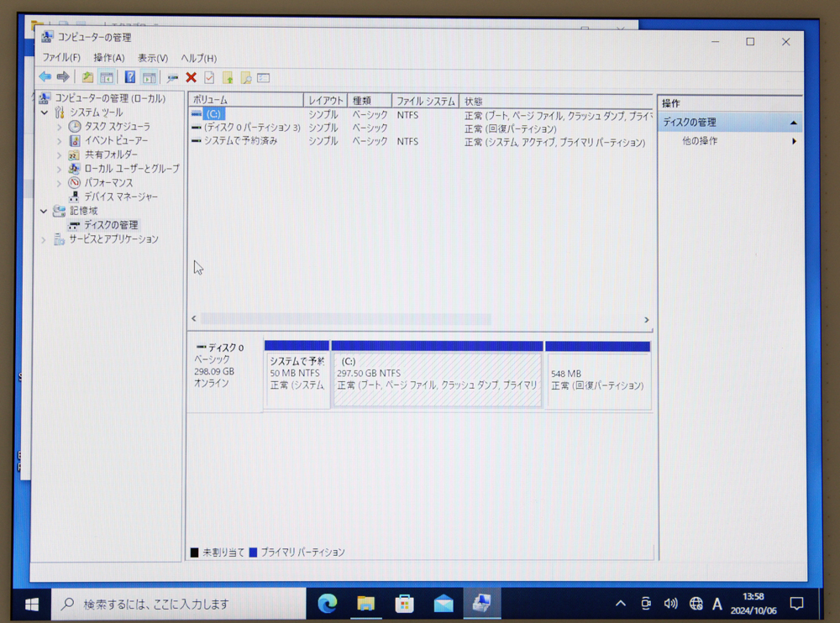
Task: Select the (C:) 297.50 GB partition block
Action: [437, 380]
